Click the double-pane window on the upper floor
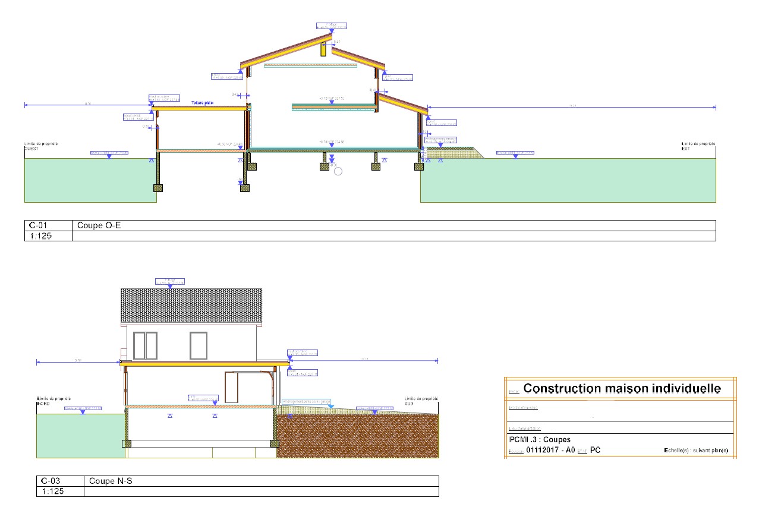This screenshot has height=532, width=759. pyautogui.click(x=145, y=345)
